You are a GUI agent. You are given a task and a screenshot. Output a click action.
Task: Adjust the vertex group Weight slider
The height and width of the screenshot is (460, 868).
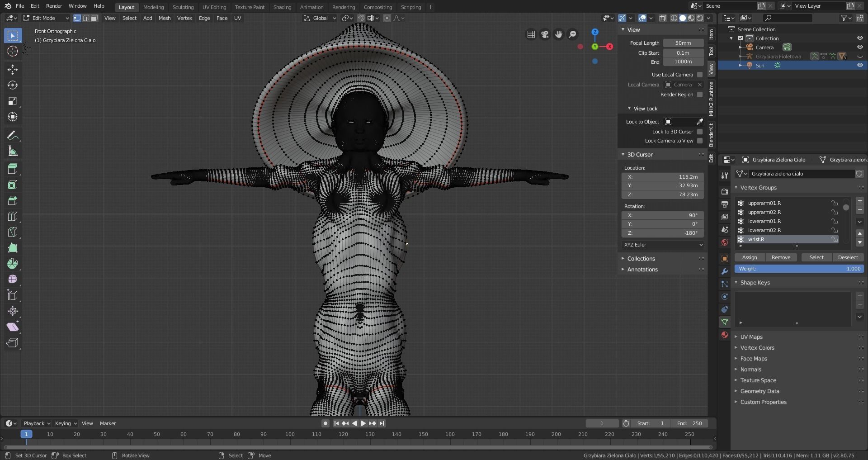[x=799, y=269]
